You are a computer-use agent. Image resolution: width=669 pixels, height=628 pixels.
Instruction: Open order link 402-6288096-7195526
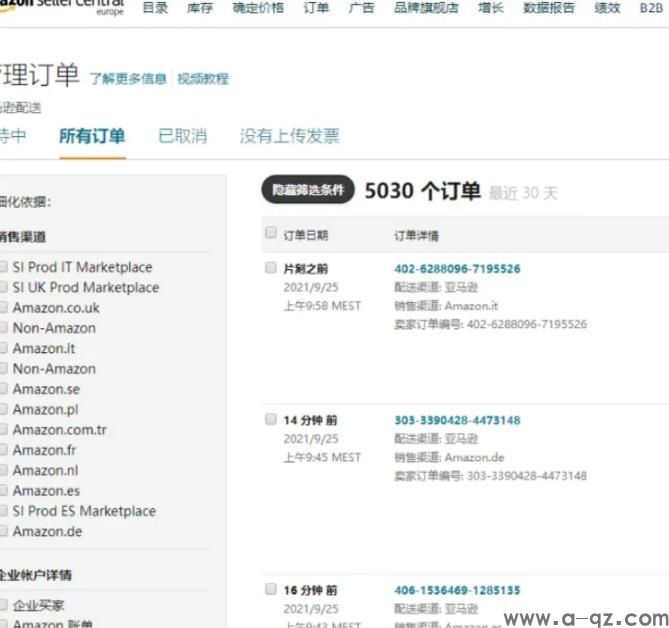(457, 269)
